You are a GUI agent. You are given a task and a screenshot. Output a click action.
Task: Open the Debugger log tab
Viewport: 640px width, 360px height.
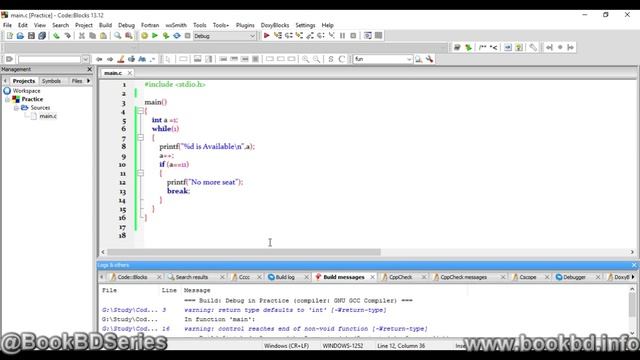tap(574, 277)
